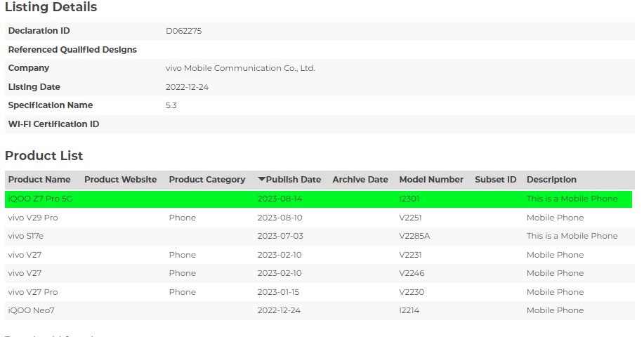Click the 2023-07-03 publish date cell
This screenshot has height=337, width=644.
(x=280, y=237)
